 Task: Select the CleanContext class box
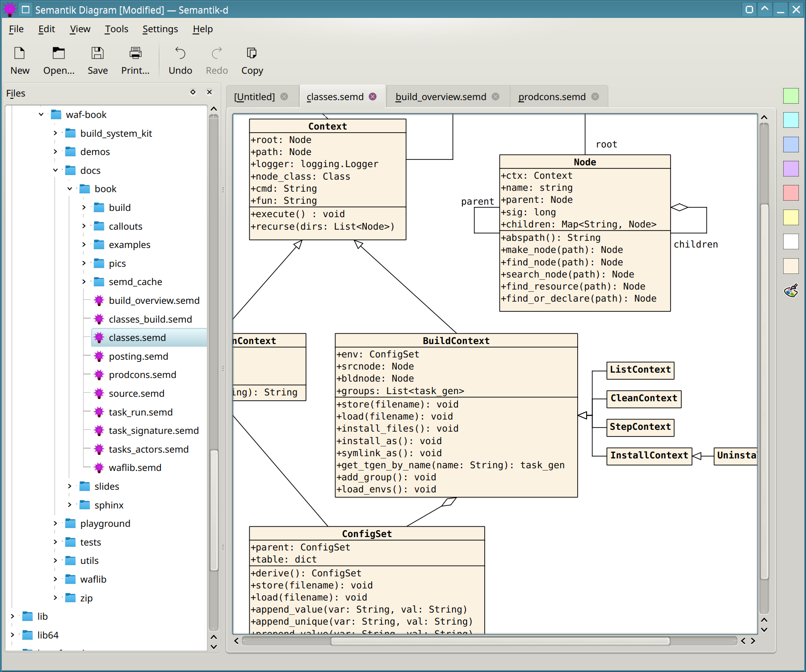tap(644, 399)
